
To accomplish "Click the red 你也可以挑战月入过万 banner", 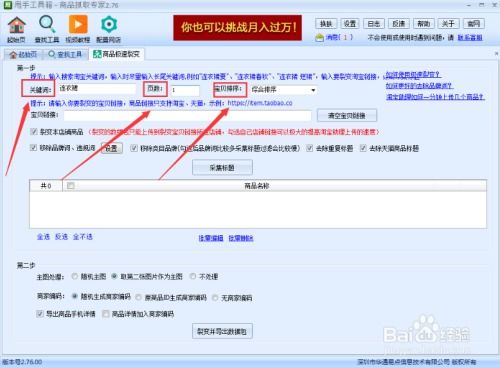I will tap(237, 28).
